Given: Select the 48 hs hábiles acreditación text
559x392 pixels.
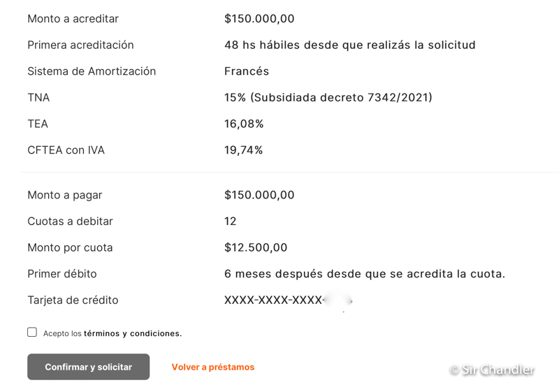Looking at the screenshot, I should 349,45.
